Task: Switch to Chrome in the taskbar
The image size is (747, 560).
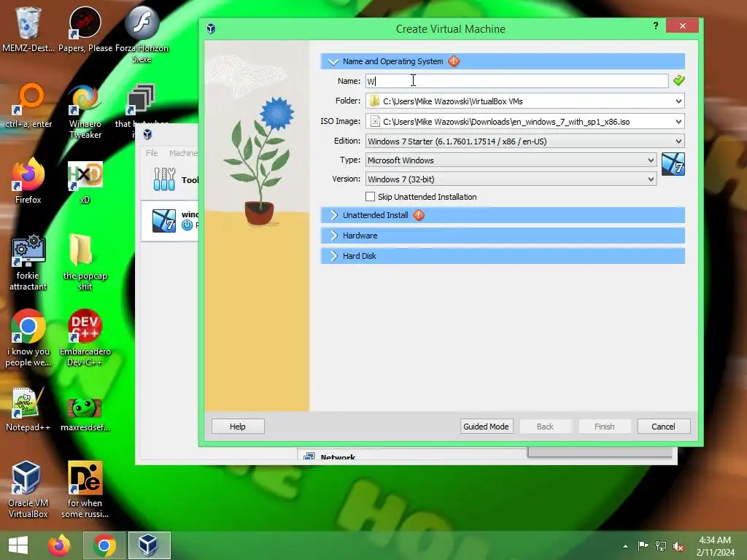Action: pyautogui.click(x=104, y=545)
